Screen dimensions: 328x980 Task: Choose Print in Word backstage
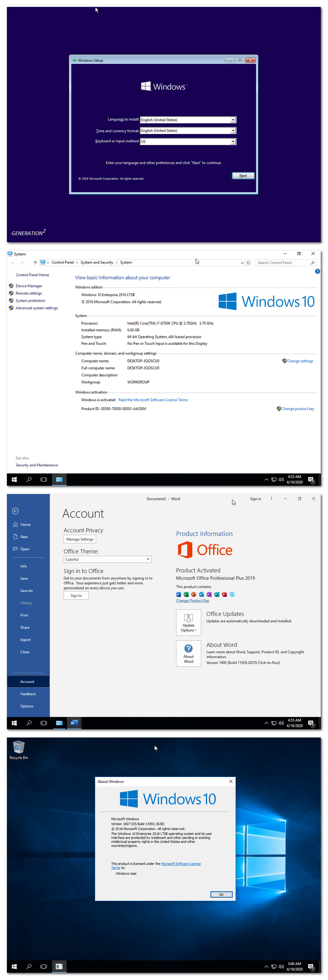(24, 615)
